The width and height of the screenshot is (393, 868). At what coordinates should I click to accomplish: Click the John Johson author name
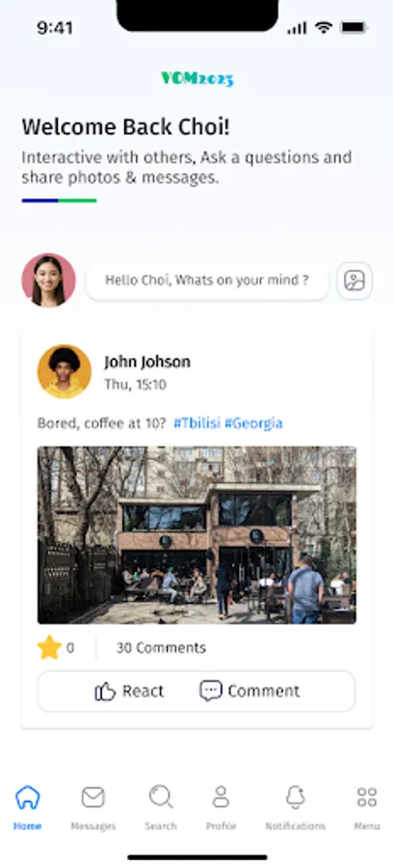[x=147, y=362]
